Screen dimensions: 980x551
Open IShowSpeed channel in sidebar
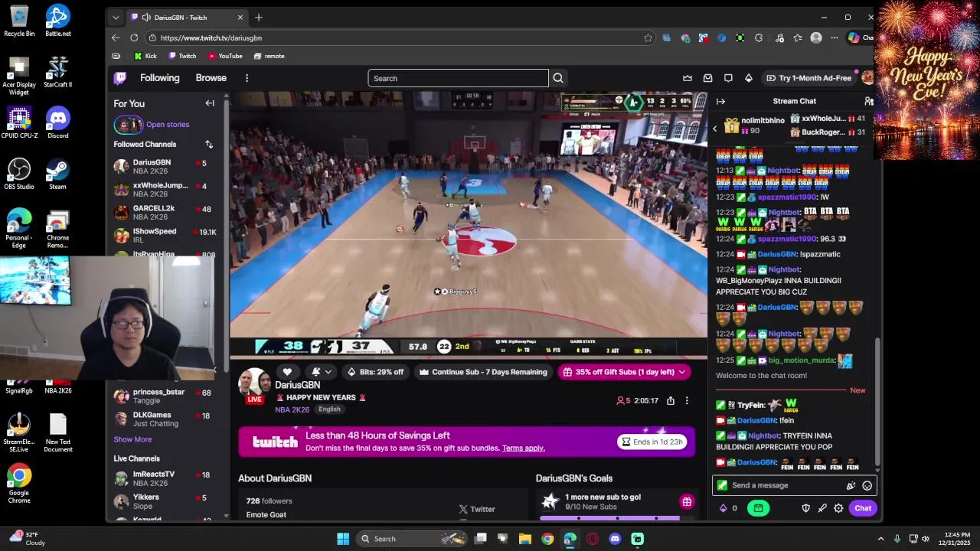(x=165, y=235)
